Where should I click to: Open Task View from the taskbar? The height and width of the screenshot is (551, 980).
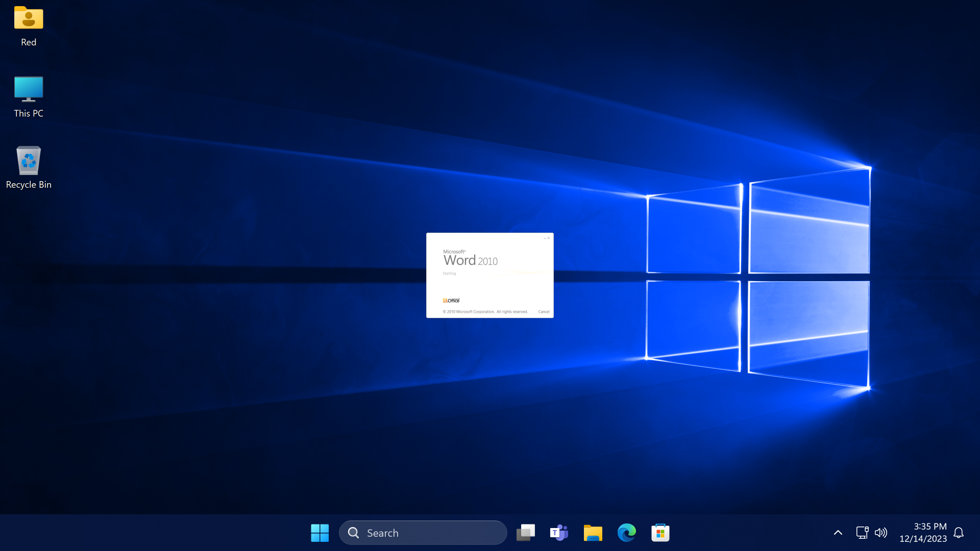tap(525, 533)
